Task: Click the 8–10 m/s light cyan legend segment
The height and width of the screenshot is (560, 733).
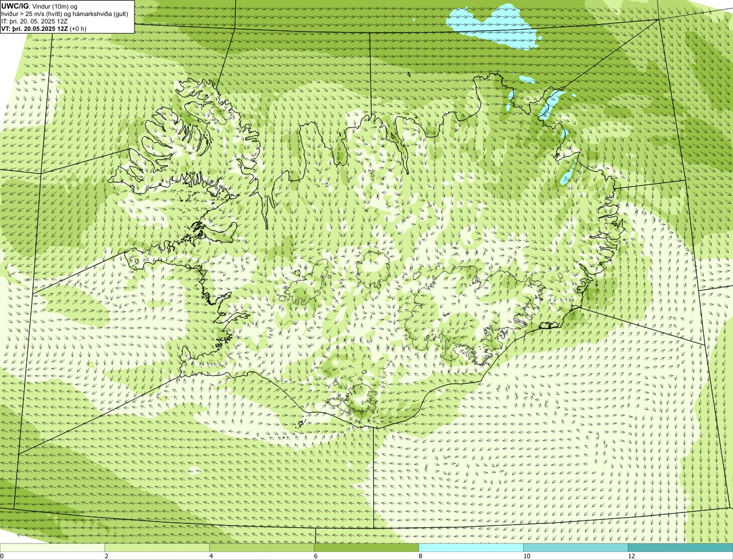Action: (x=472, y=547)
